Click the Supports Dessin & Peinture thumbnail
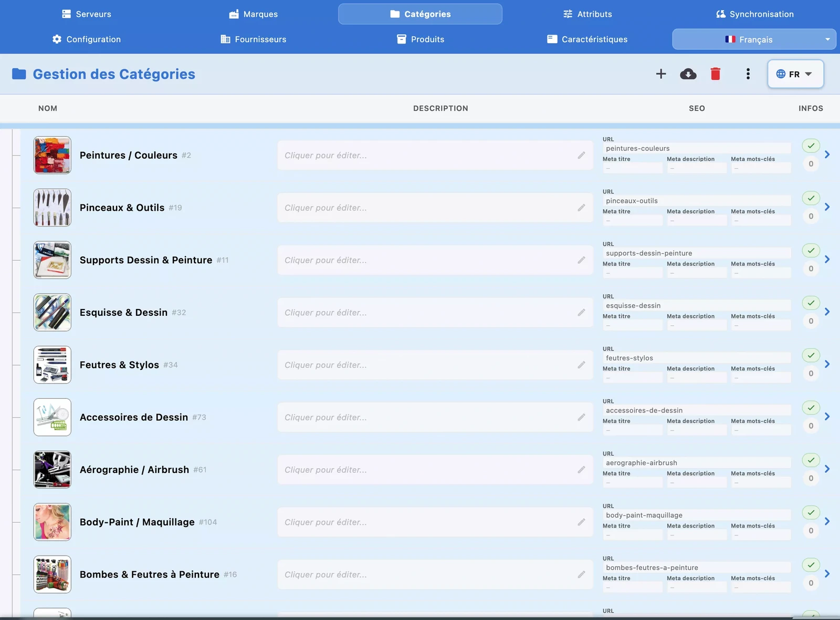Viewport: 840px width, 620px height. [x=52, y=260]
